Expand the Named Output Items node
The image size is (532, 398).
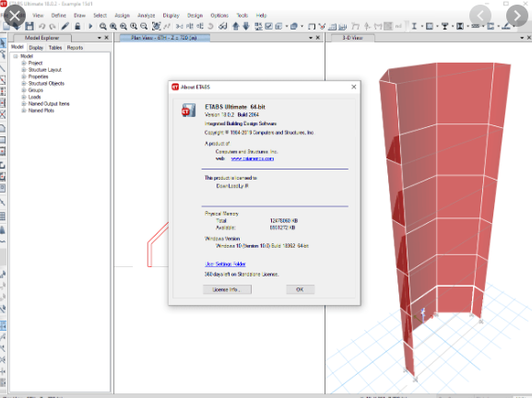tap(24, 104)
